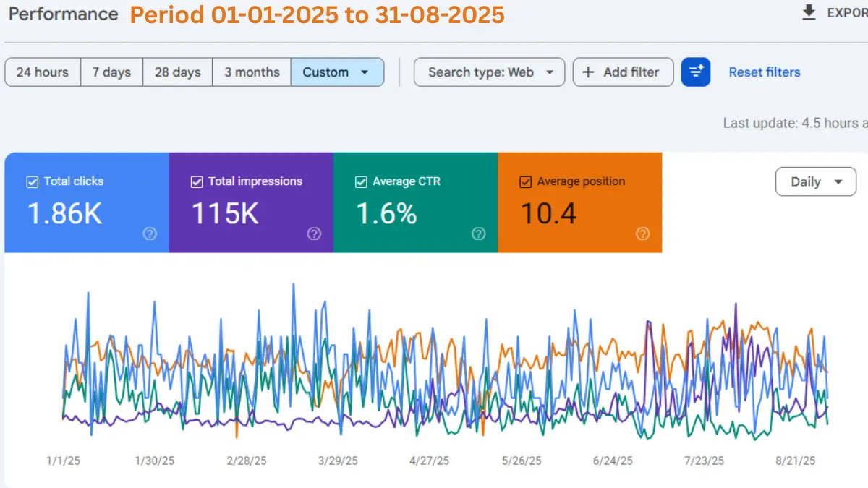Open the Daily granularity dropdown
The image size is (868, 488).
[816, 181]
